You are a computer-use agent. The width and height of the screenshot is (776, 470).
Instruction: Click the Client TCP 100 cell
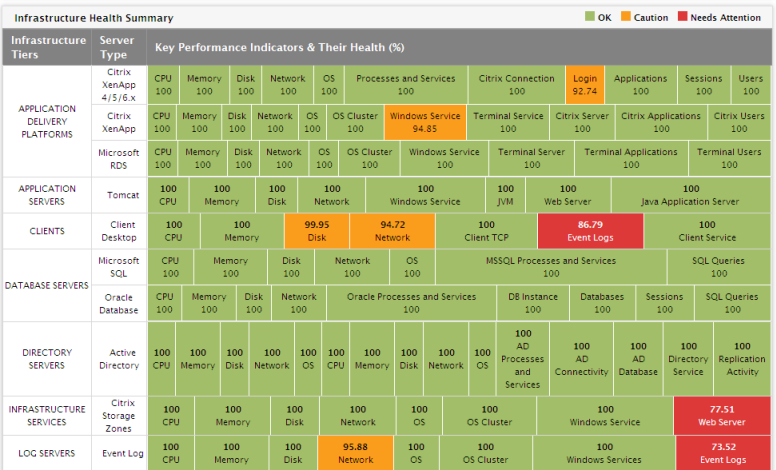[x=486, y=231]
